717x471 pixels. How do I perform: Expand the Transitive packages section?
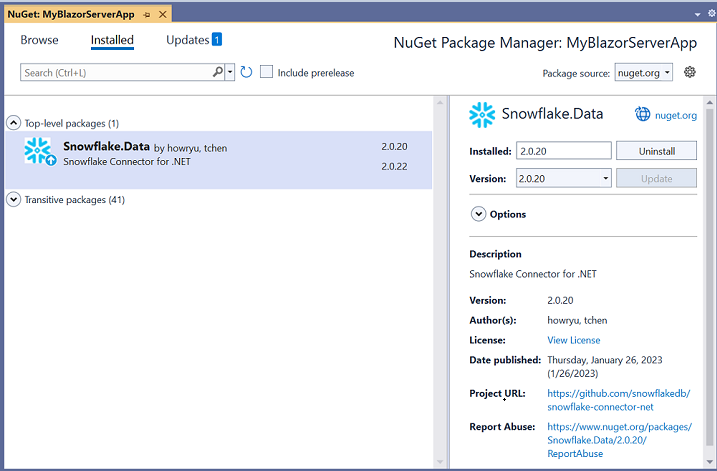tap(13, 199)
